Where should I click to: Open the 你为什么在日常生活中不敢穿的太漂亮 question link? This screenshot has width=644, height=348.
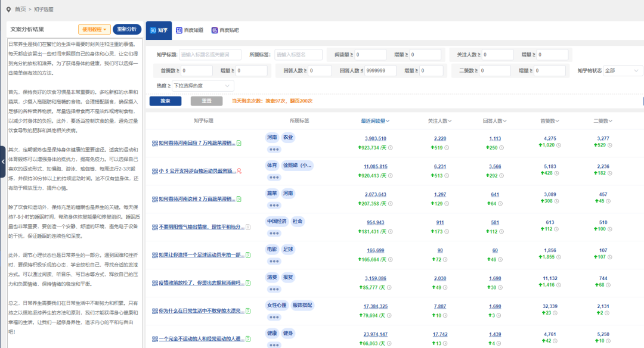coord(202,310)
